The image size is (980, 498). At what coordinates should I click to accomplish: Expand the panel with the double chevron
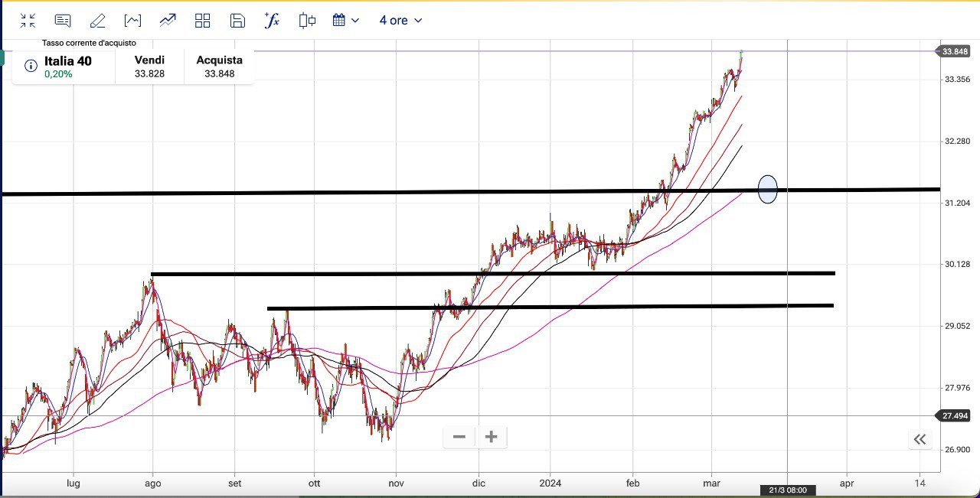[x=920, y=439]
